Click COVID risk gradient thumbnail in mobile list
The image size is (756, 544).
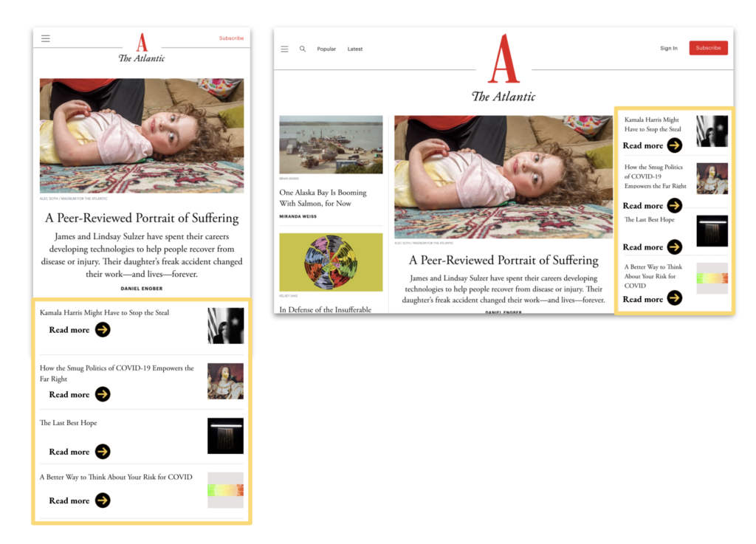click(x=226, y=490)
